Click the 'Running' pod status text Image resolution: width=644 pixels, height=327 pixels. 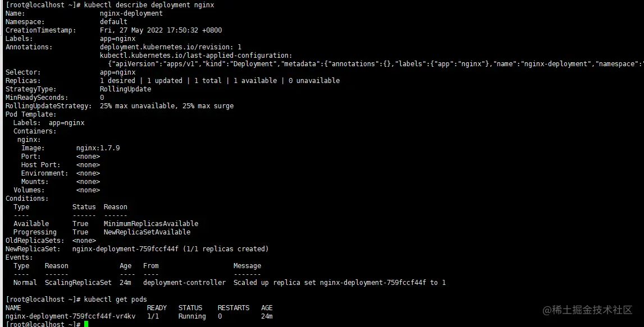[x=192, y=316]
